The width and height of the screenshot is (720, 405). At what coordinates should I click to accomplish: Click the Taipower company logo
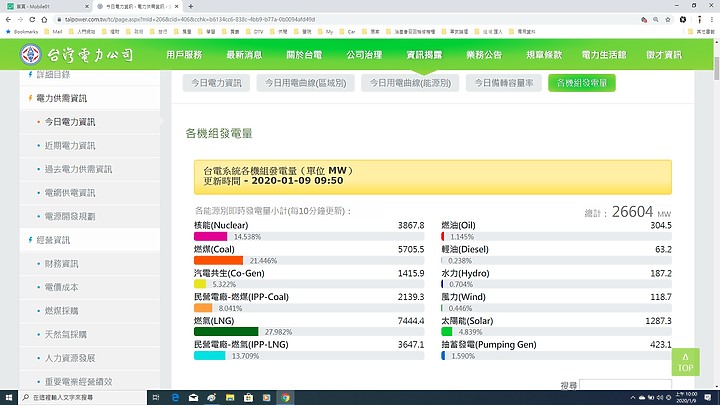77,55
